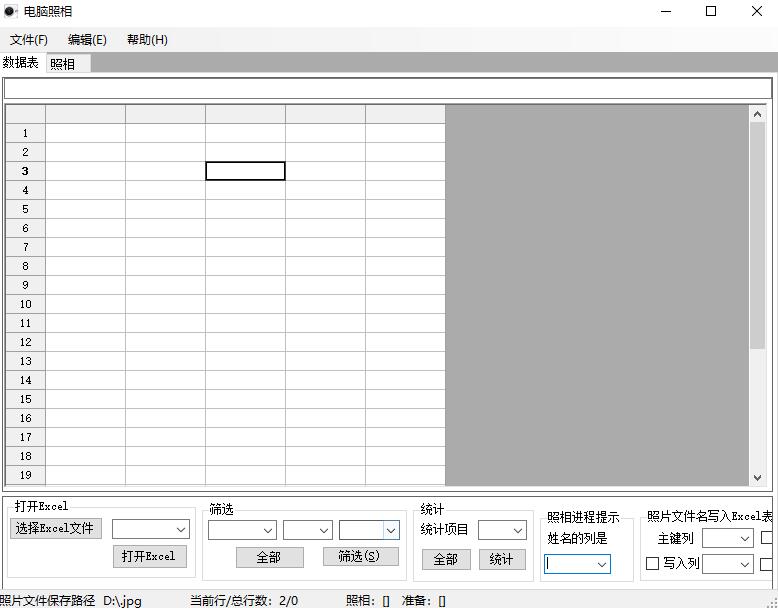Select row header 17

(x=25, y=437)
